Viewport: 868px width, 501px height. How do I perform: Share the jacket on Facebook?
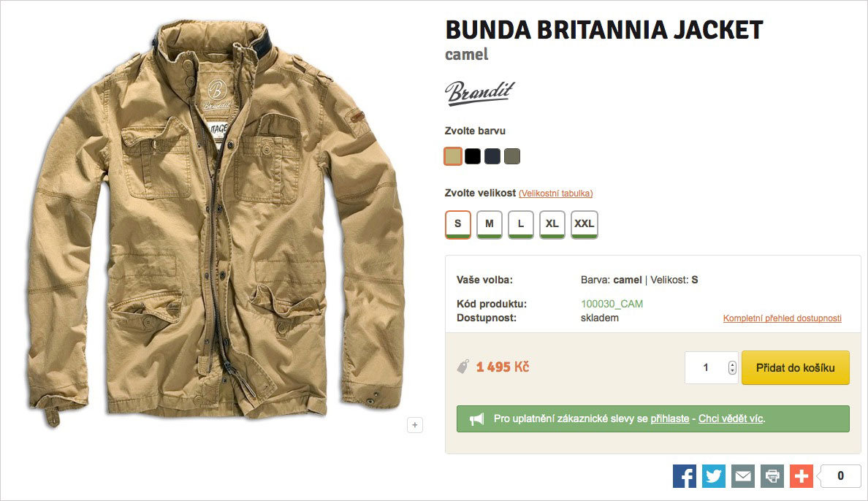pos(684,476)
